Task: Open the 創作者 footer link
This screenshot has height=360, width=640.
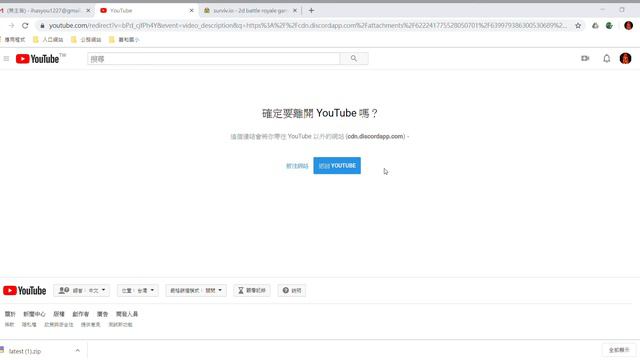Action: [81, 314]
